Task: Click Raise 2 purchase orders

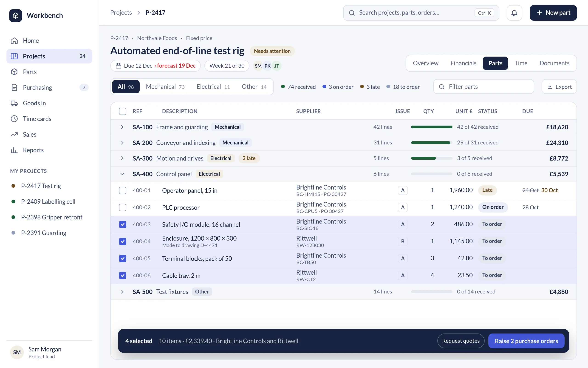Action: click(526, 341)
